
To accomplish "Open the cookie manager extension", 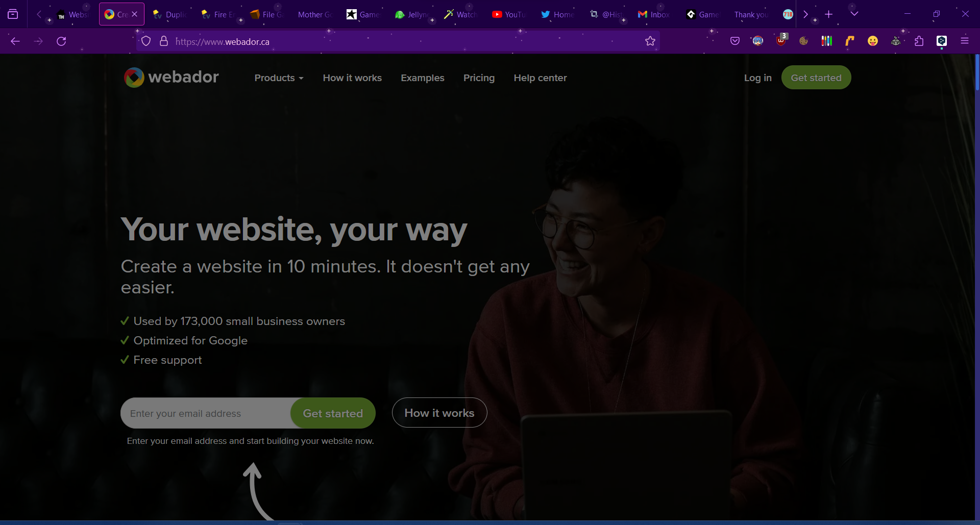I will click(804, 41).
